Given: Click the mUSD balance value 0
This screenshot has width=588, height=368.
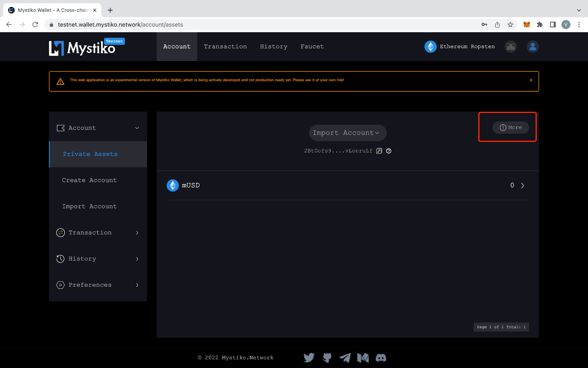Looking at the screenshot, I should 512,185.
